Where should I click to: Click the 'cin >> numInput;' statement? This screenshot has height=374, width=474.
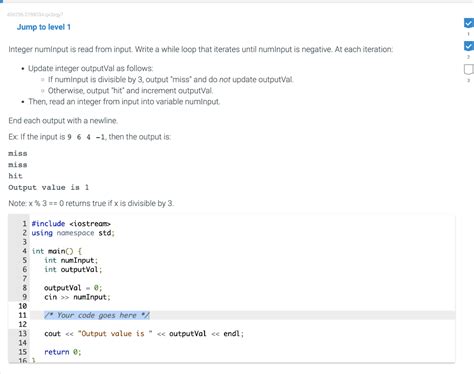coord(77,297)
